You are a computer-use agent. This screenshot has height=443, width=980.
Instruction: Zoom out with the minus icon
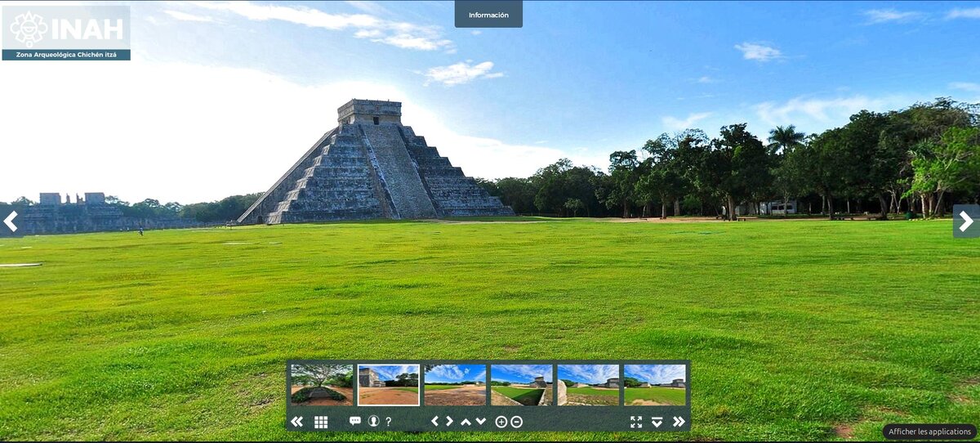(x=516, y=422)
